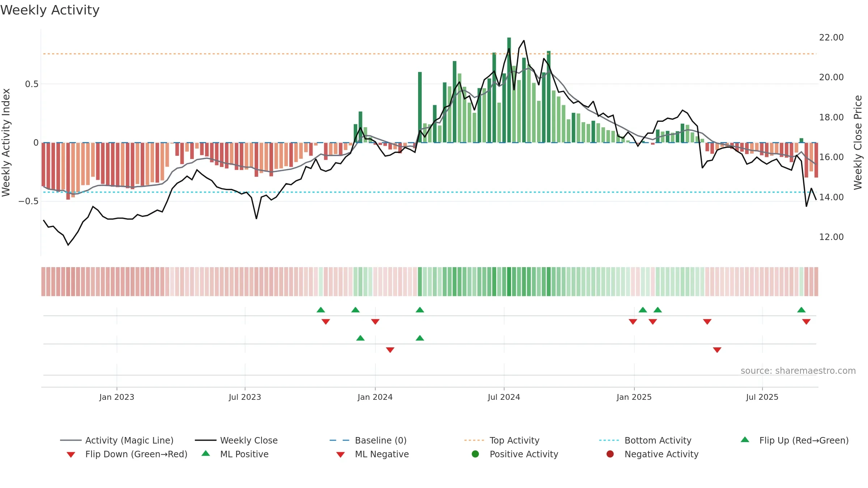
Task: Click the 18.00 price axis label
Action: click(x=831, y=117)
